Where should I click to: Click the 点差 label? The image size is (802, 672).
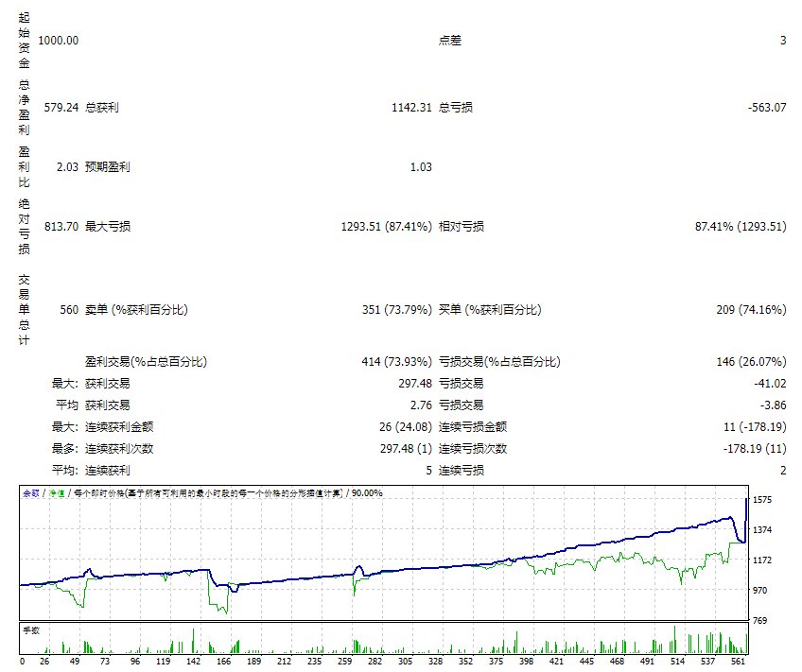[450, 41]
